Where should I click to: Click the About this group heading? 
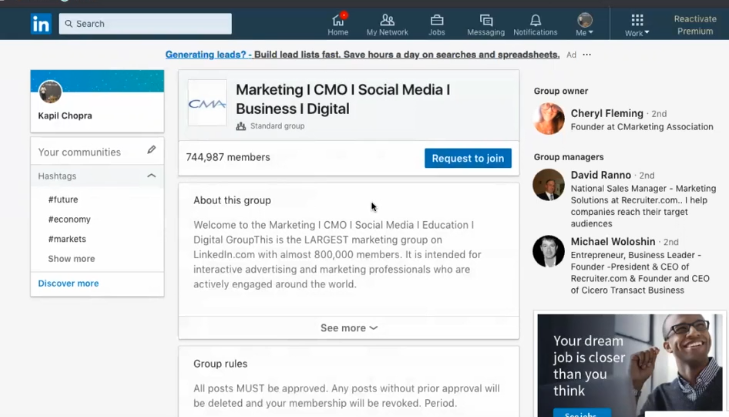click(x=232, y=200)
